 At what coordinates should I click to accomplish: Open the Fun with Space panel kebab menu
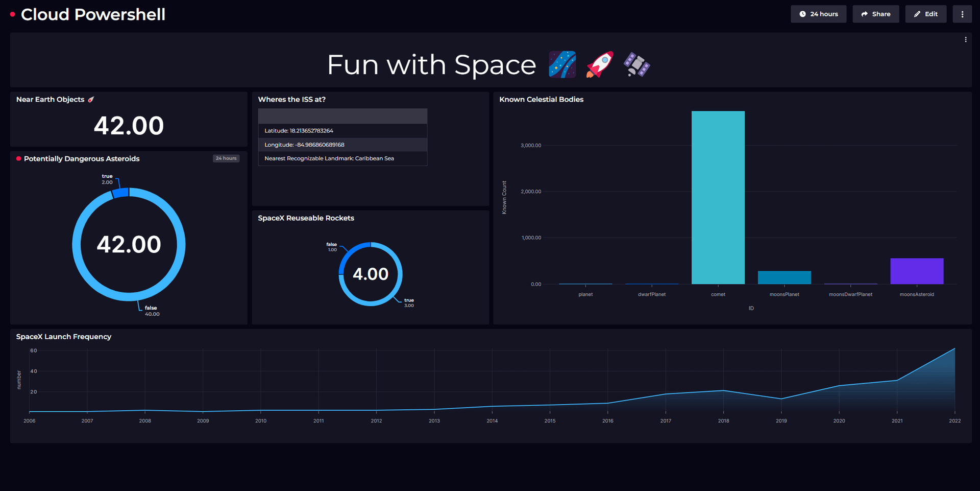965,39
